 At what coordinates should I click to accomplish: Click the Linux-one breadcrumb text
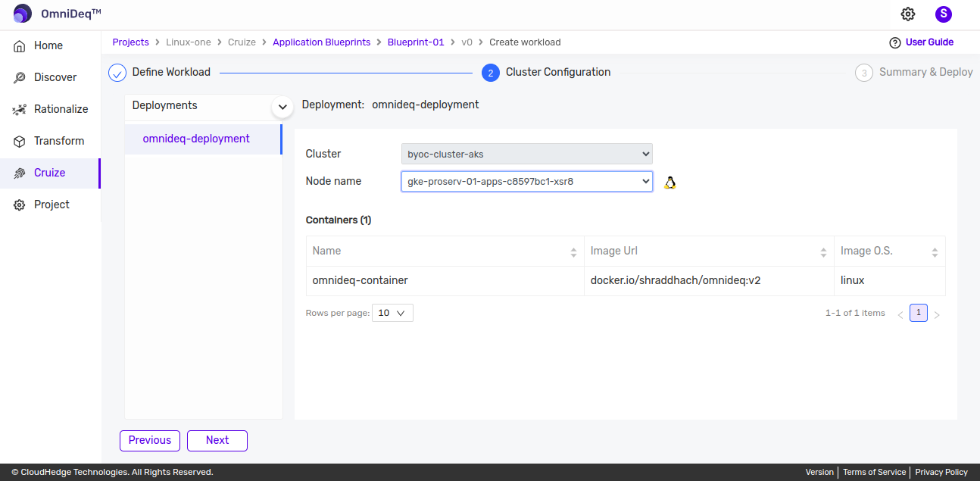189,42
